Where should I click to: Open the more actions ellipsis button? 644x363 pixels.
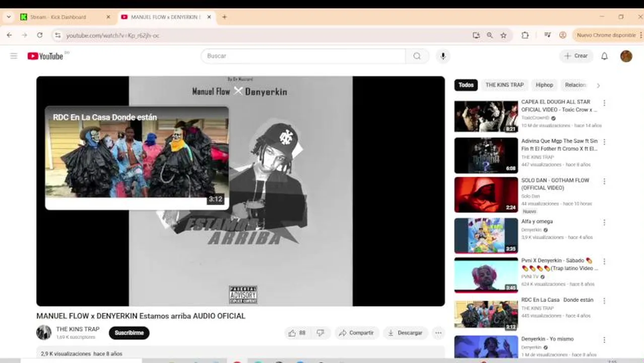pos(438,333)
